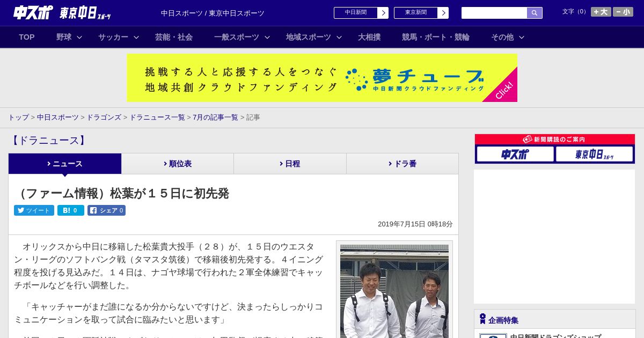Go to 中日スポーツ breadcrumb link

[58, 117]
